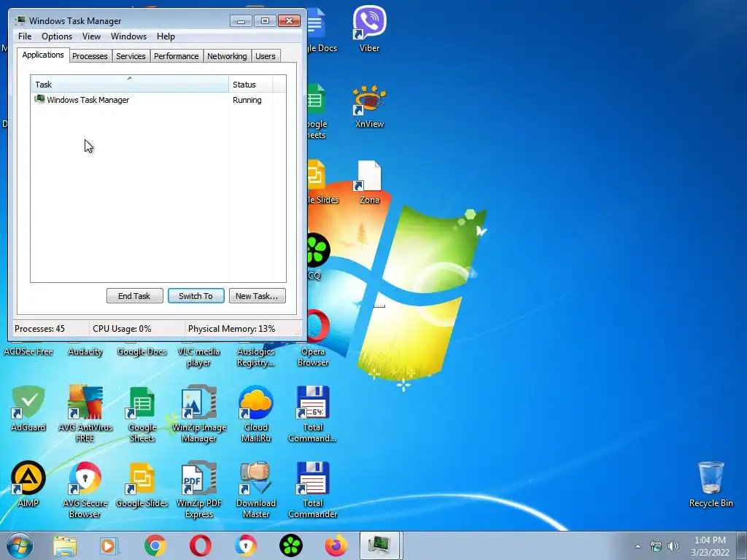
Task: Open WinZip Image Manager shortcut
Action: click(x=199, y=413)
